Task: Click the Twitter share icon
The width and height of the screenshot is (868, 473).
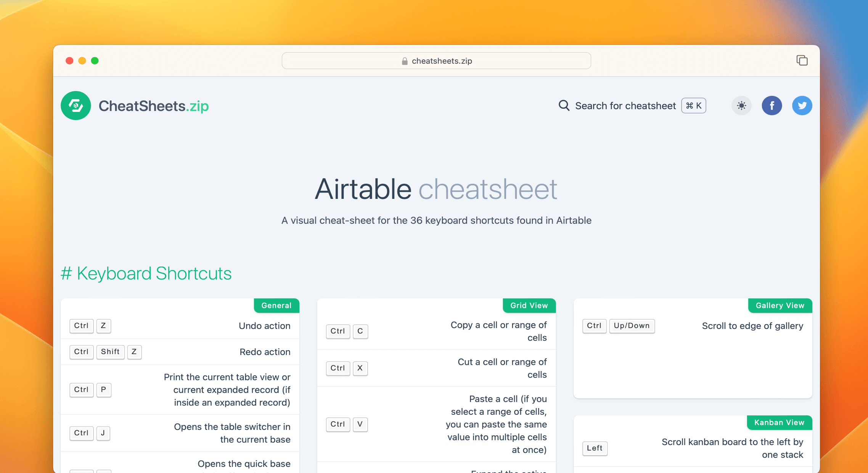Action: pos(802,106)
